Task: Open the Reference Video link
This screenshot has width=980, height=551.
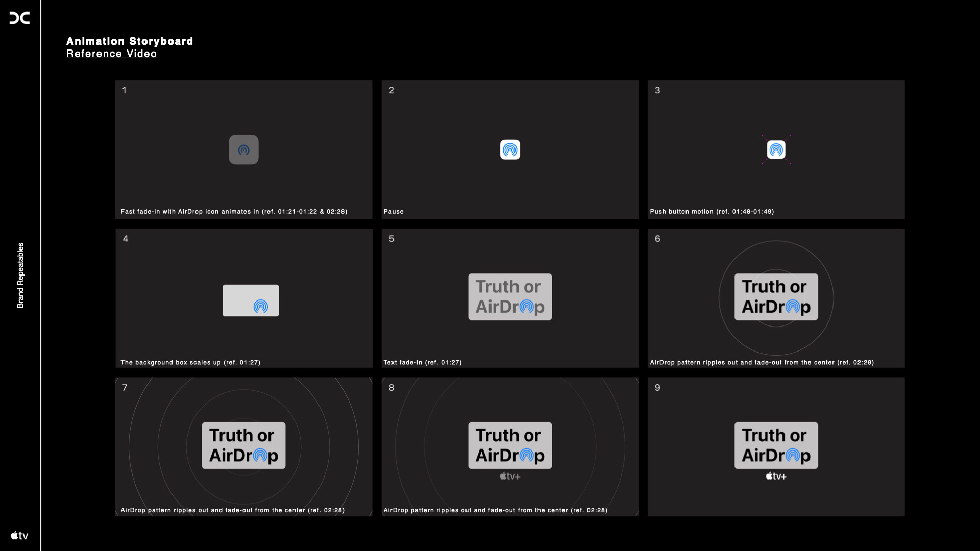Action: coord(111,54)
